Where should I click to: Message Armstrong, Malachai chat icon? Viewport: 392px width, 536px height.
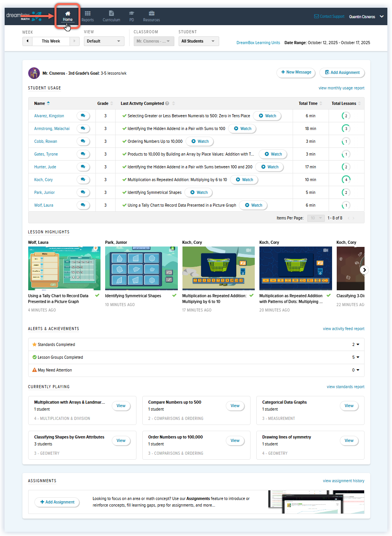point(83,128)
